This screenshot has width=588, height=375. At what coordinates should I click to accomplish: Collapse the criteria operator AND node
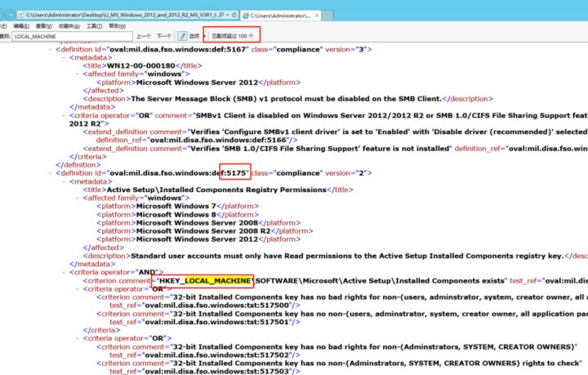coord(65,272)
